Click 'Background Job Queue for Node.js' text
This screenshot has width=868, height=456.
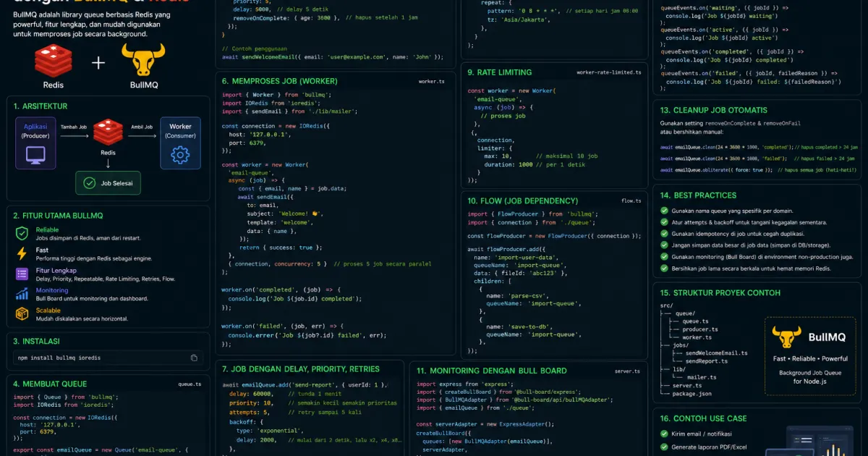(x=810, y=376)
